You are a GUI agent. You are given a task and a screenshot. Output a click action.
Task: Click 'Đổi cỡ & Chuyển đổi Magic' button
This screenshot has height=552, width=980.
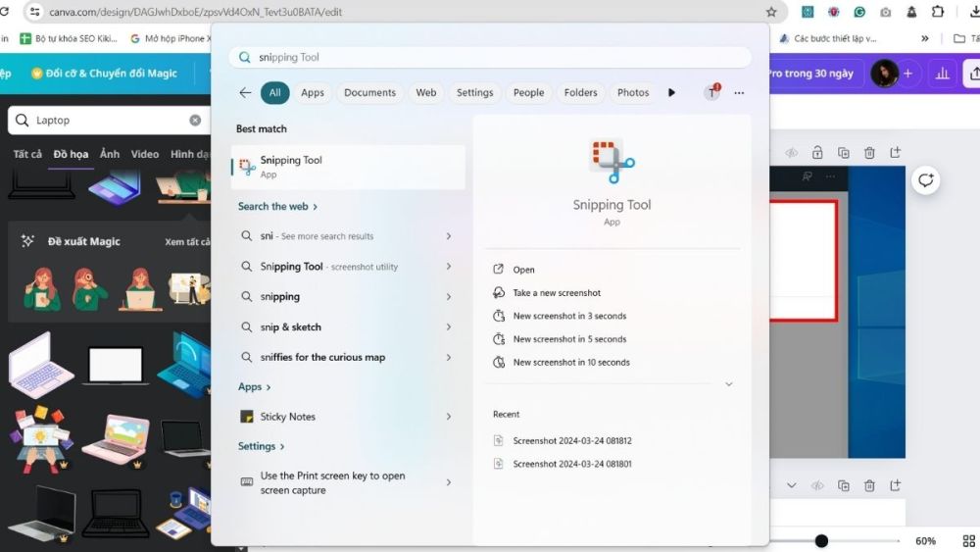(105, 74)
